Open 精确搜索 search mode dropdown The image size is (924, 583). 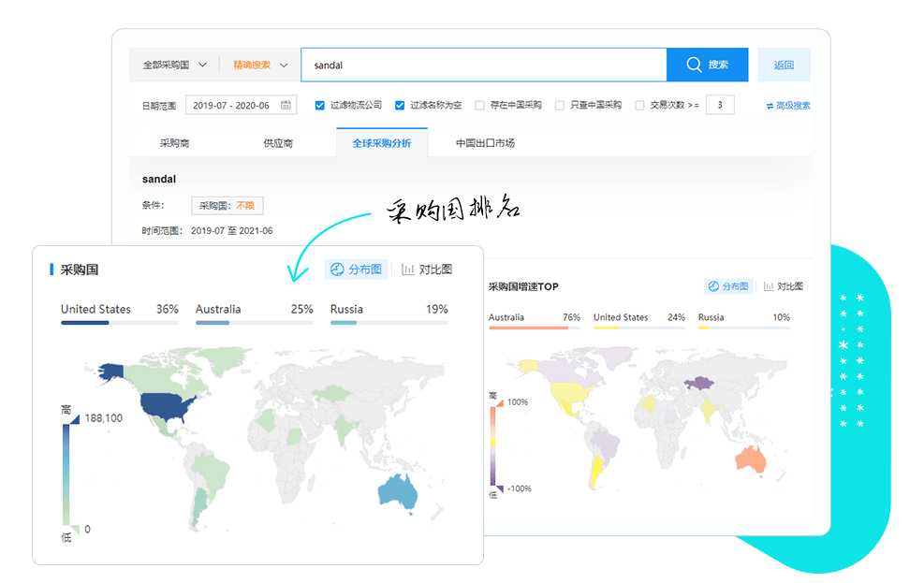(259, 66)
